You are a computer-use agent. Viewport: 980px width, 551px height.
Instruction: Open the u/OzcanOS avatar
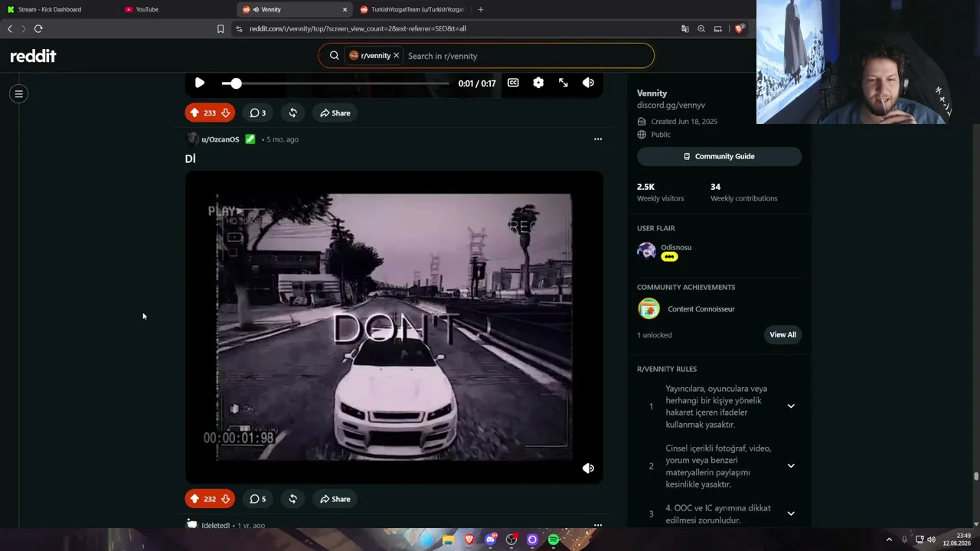coord(192,139)
